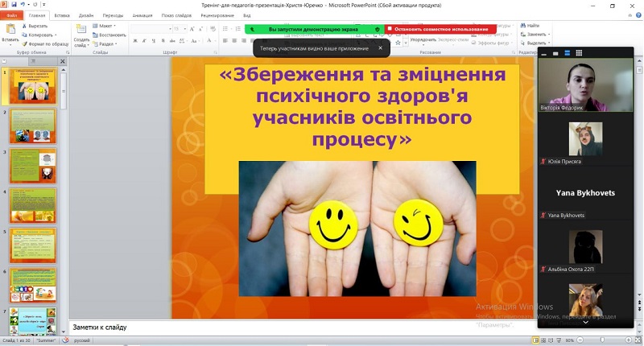Click Восстановить reset slide command
Image resolution: width=644 pixels, height=346 pixels.
point(109,35)
